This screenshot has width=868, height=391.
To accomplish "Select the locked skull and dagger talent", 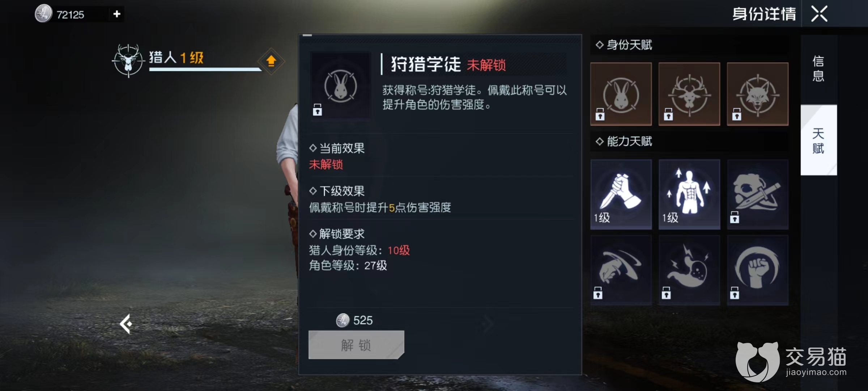I will tap(758, 194).
